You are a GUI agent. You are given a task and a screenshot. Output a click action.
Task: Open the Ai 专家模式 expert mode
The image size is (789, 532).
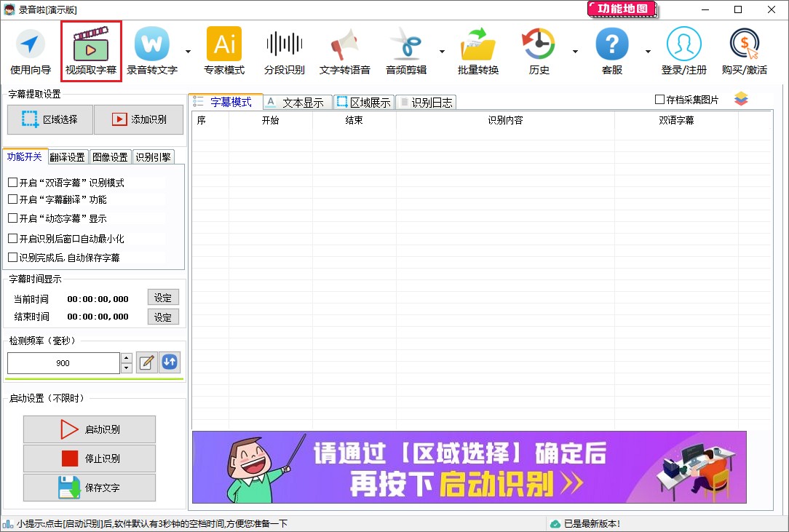click(223, 49)
